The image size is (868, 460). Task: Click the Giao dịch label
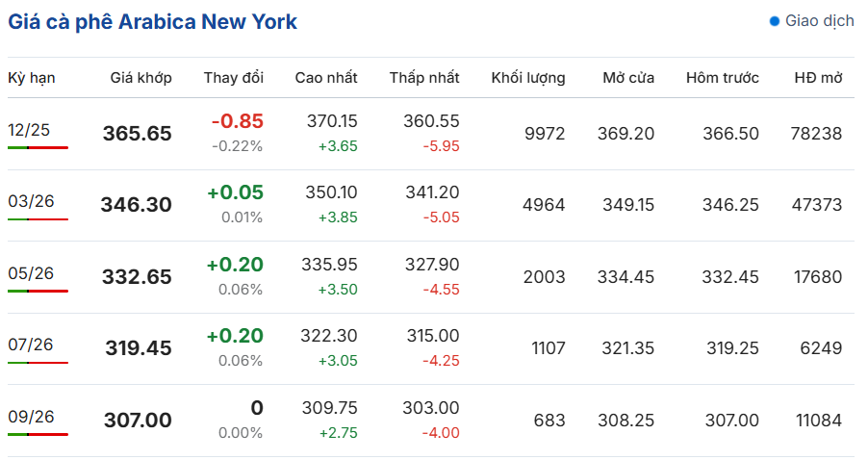819,21
